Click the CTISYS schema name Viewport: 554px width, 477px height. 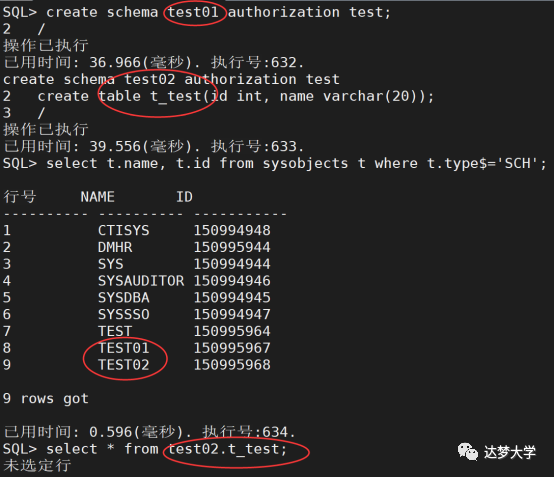click(124, 230)
